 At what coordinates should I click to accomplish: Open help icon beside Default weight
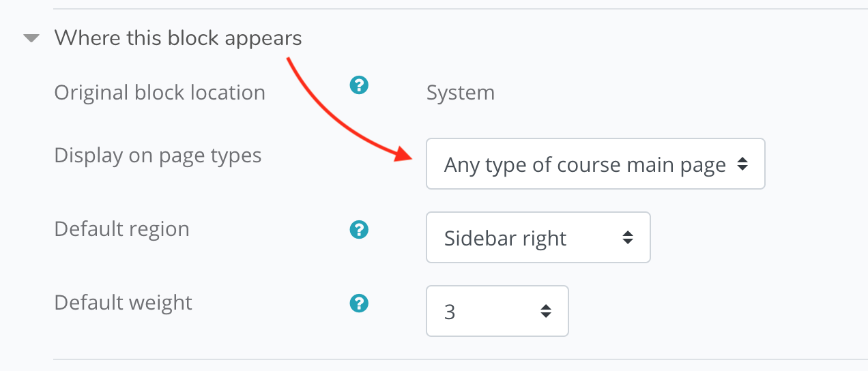[x=359, y=303]
